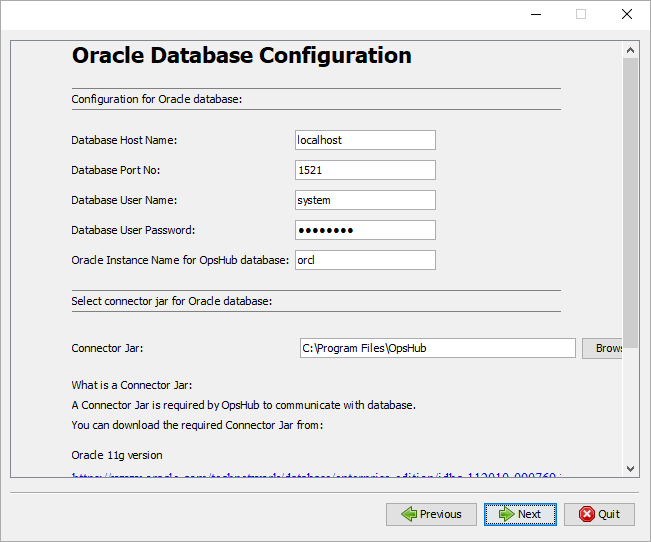Viewport: 651px width, 542px height.
Task: Focus the Oracle Instance Name field
Action: pos(365,260)
